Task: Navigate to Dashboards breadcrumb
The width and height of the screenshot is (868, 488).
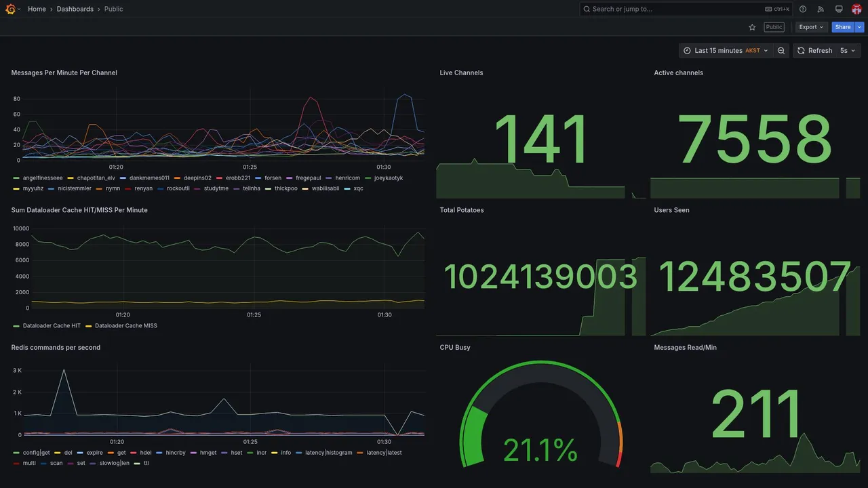Action: 75,9
